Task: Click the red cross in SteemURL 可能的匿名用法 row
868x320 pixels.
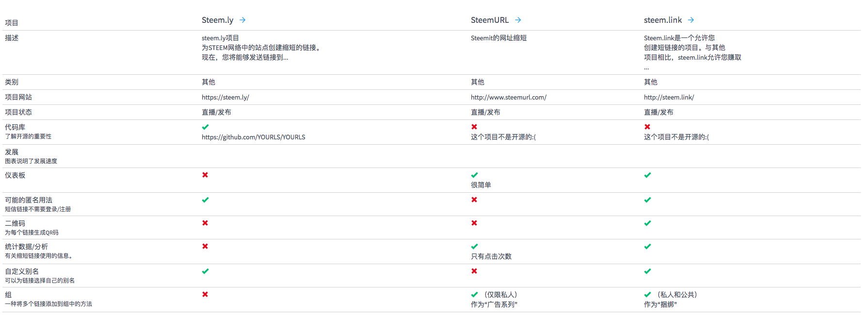Action: pyautogui.click(x=474, y=200)
